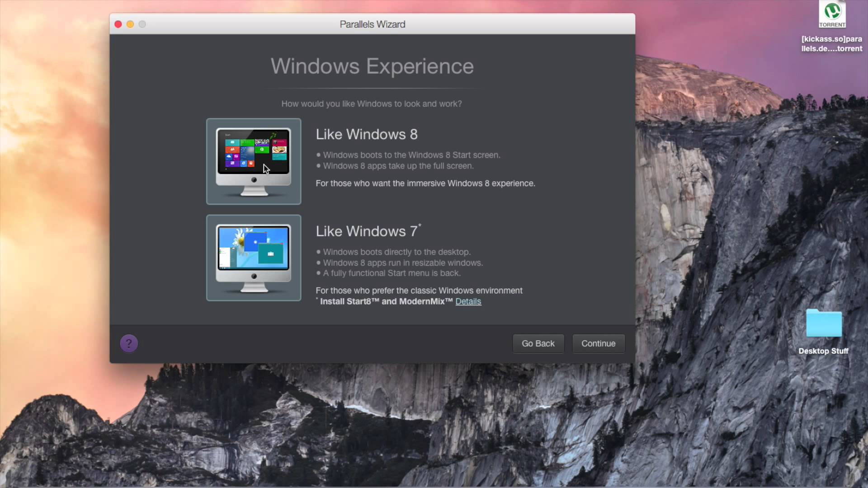Select the Like Windows 8 thumbnail
Image resolution: width=868 pixels, height=488 pixels.
pos(254,161)
